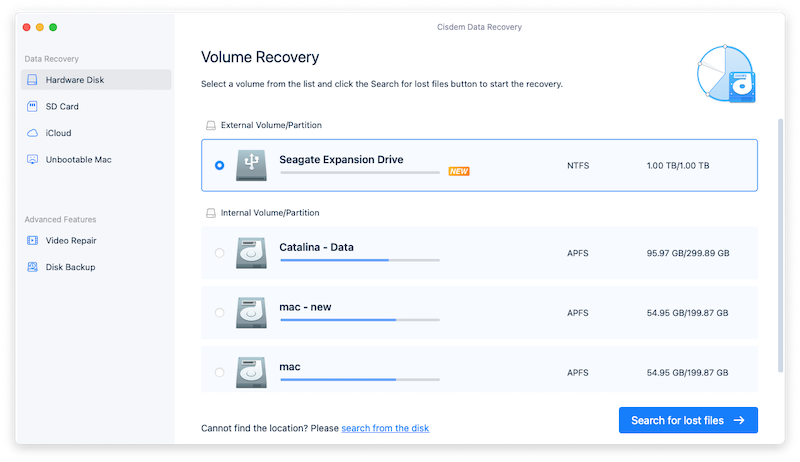Click the Data Recovery sidebar heading
The height and width of the screenshot is (462, 800).
pos(52,59)
